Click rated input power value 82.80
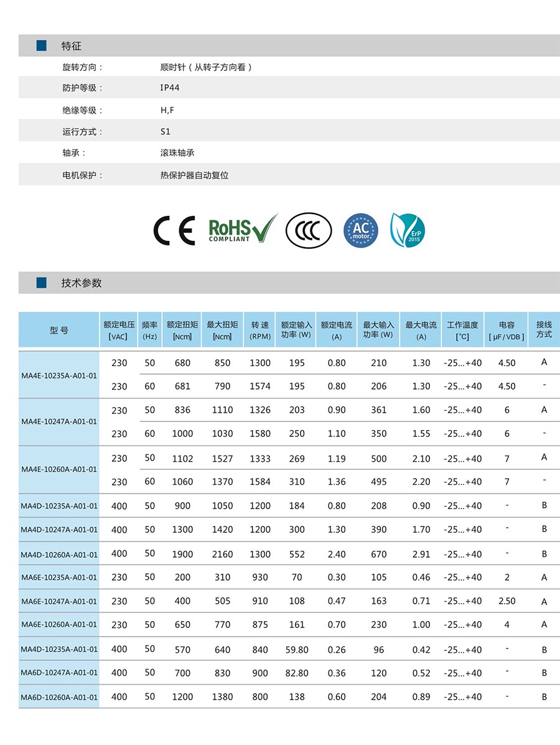This screenshot has width=560, height=745. [x=297, y=673]
